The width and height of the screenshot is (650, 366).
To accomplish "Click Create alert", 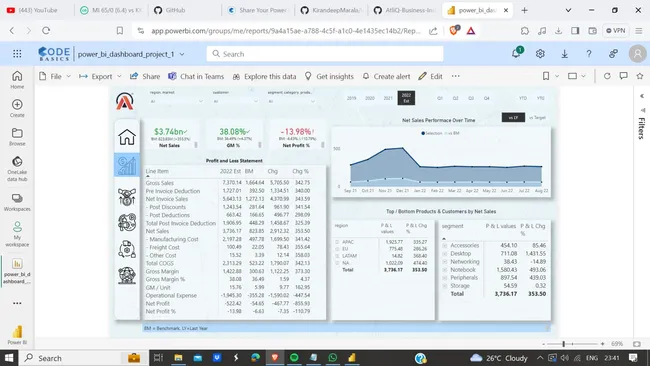I will point(386,76).
